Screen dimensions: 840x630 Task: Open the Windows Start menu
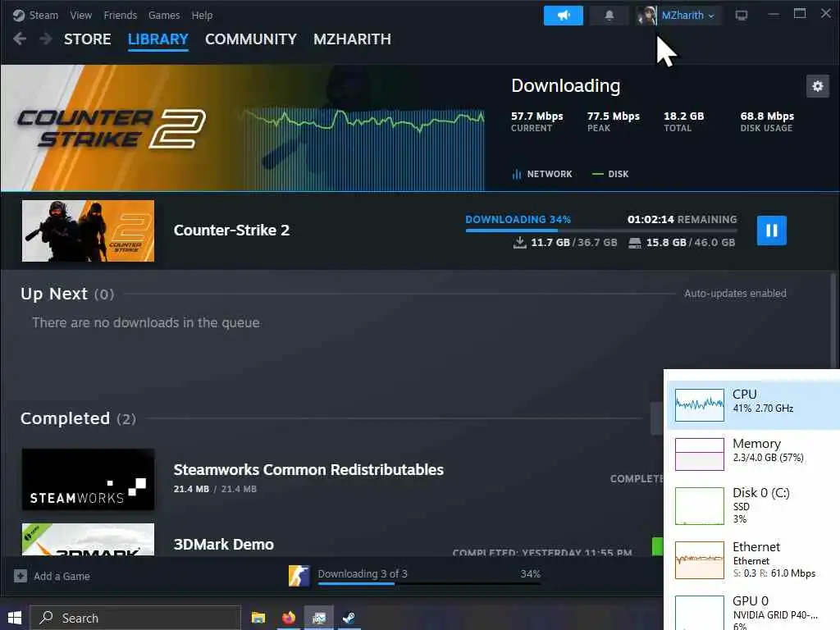point(15,618)
